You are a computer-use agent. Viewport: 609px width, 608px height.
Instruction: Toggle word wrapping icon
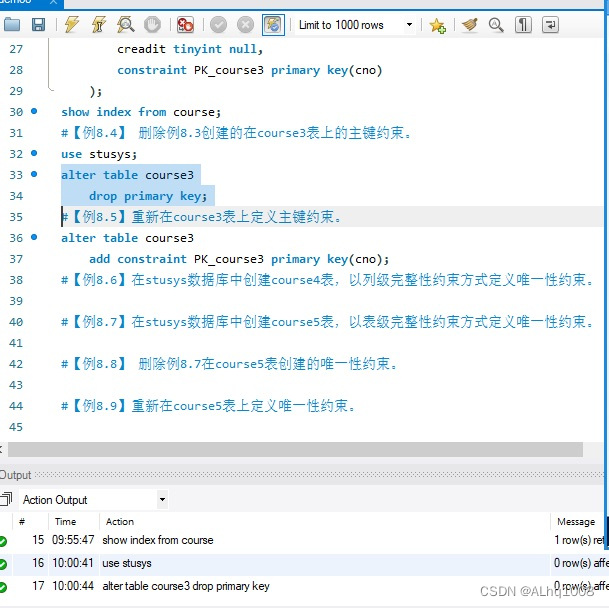click(x=550, y=24)
